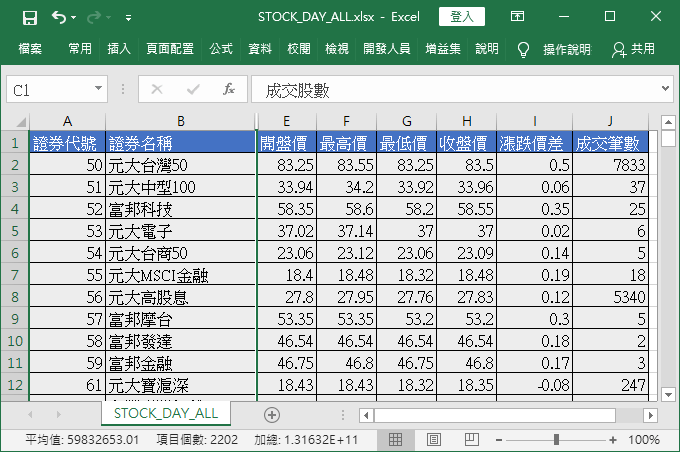Select column J header

pos(611,121)
